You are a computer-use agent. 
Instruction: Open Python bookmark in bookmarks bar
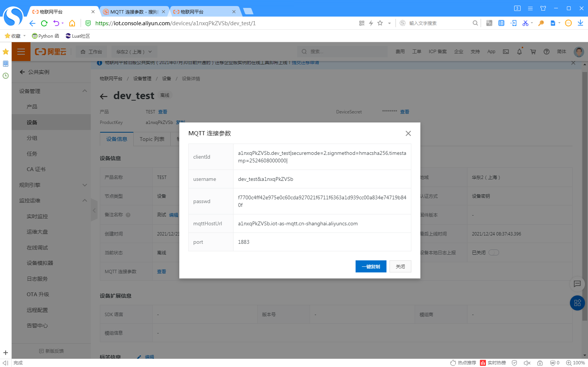(46, 36)
